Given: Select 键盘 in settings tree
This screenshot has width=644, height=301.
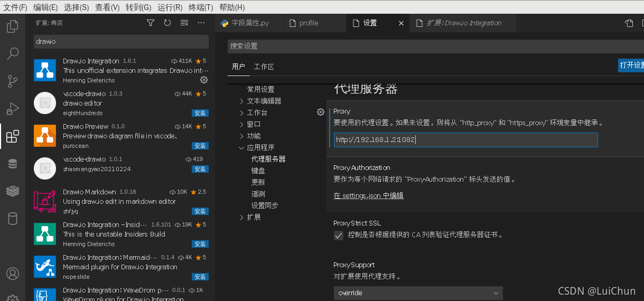Looking at the screenshot, I should coord(258,171).
